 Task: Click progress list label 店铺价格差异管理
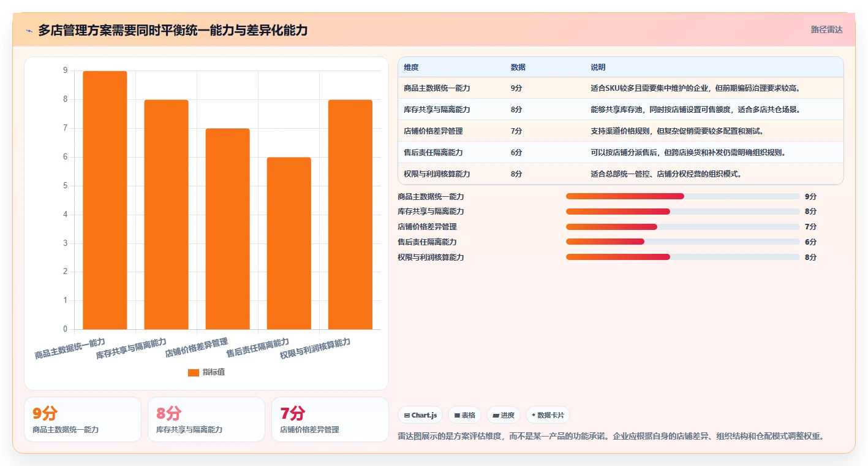point(427,227)
